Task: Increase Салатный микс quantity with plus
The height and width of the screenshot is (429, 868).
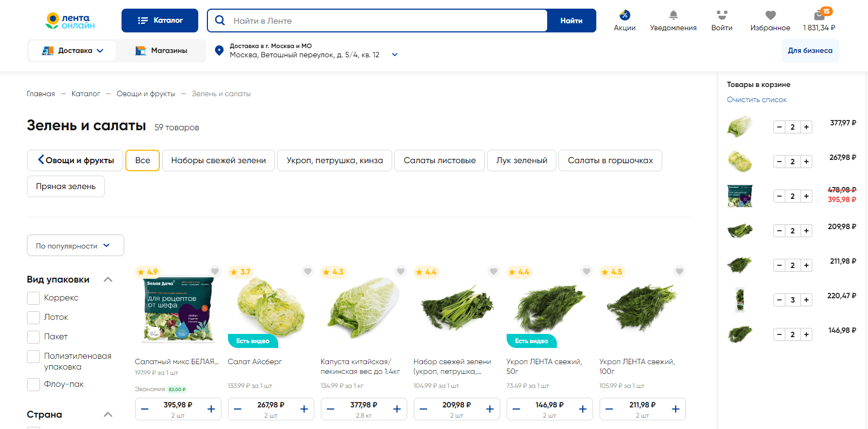Action: click(211, 409)
